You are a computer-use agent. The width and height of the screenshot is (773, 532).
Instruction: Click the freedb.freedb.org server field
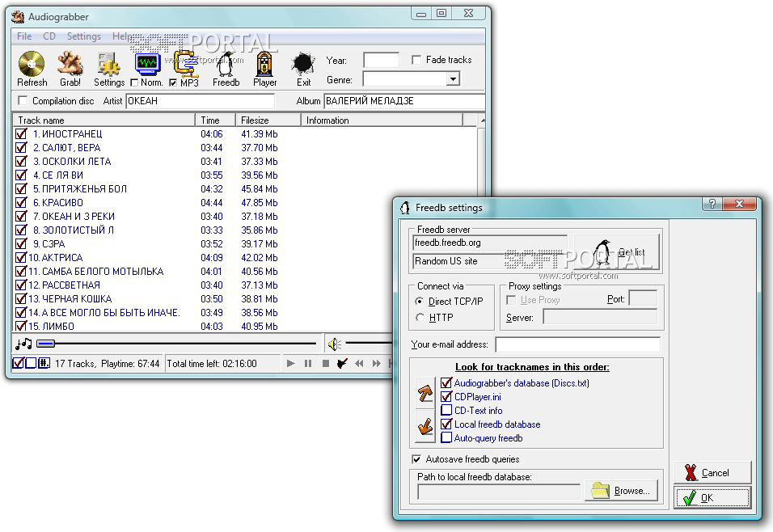pyautogui.click(x=490, y=243)
